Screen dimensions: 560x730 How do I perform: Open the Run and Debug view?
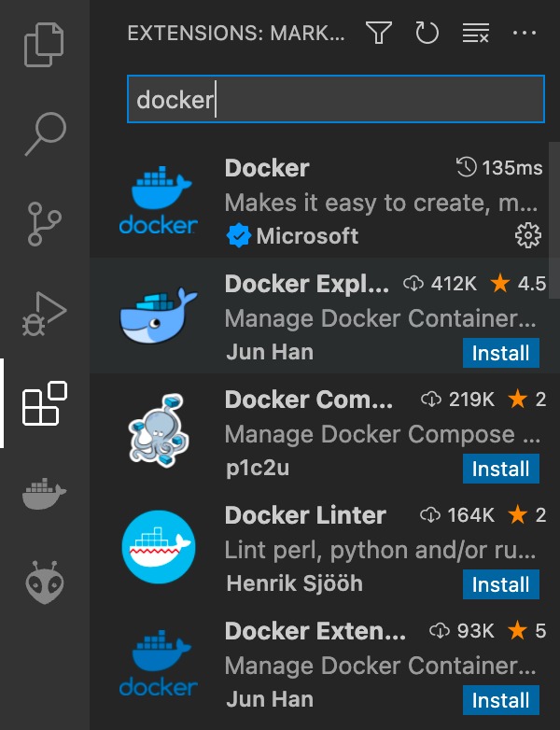[45, 314]
